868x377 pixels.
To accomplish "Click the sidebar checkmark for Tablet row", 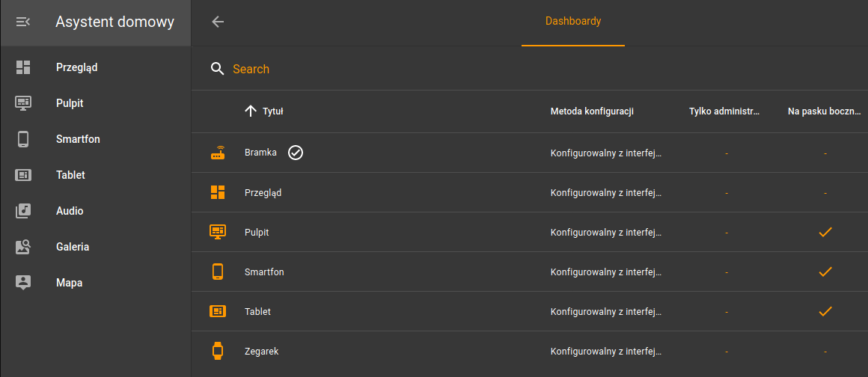I will pos(825,311).
